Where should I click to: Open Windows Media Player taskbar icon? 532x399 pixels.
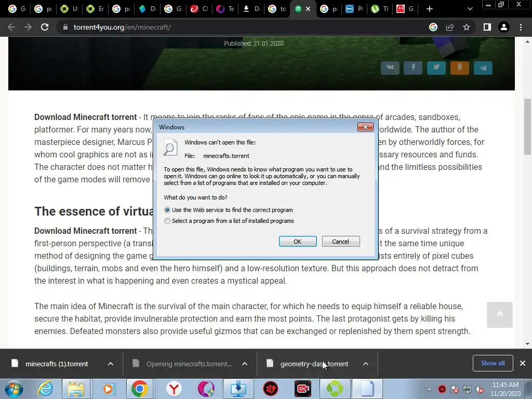(108, 389)
